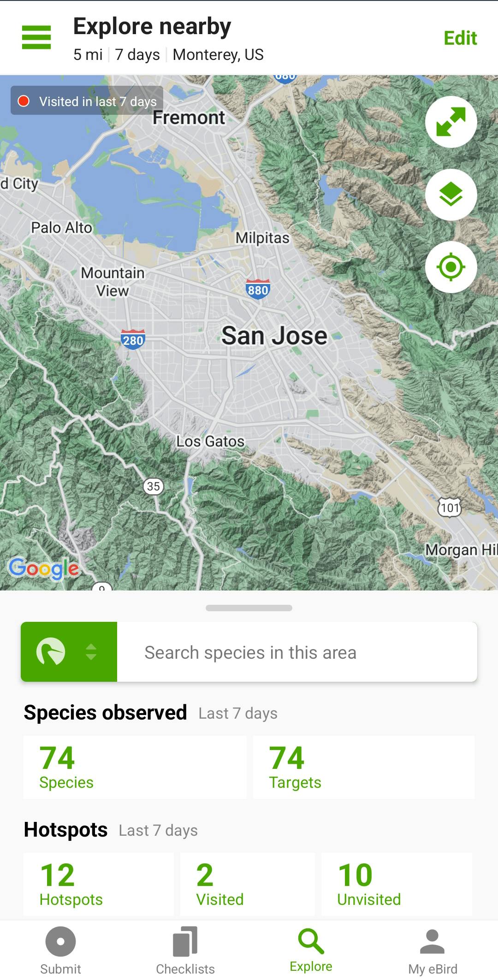Open the hamburger navigation menu
The width and height of the screenshot is (498, 980).
click(x=36, y=37)
